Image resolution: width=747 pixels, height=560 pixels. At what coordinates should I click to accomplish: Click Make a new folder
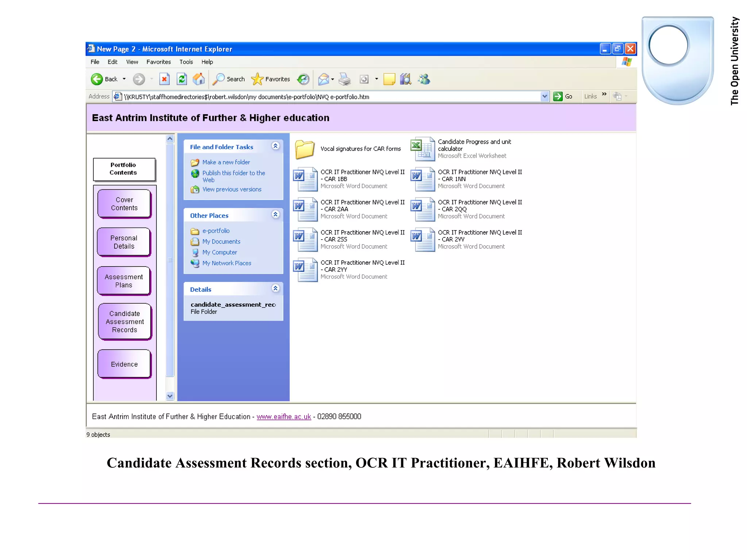pyautogui.click(x=226, y=162)
